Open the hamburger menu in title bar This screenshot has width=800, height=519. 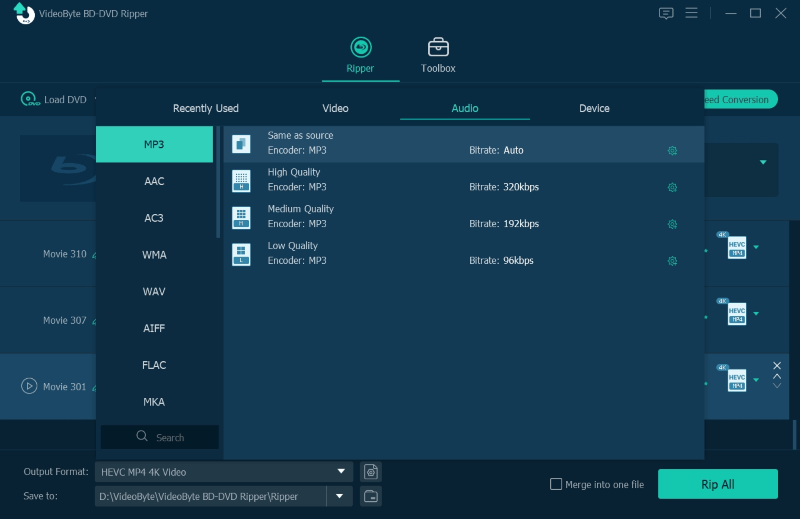coord(691,13)
